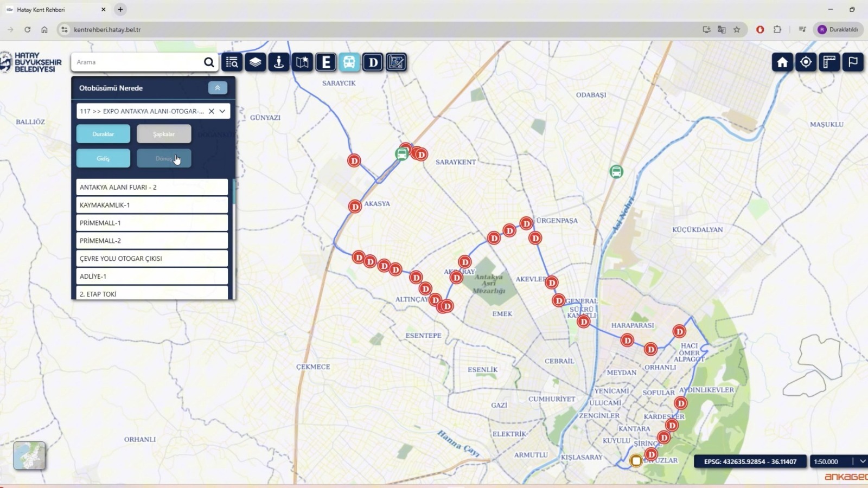The image size is (868, 488).
Task: Open the list search query icon
Action: 232,62
